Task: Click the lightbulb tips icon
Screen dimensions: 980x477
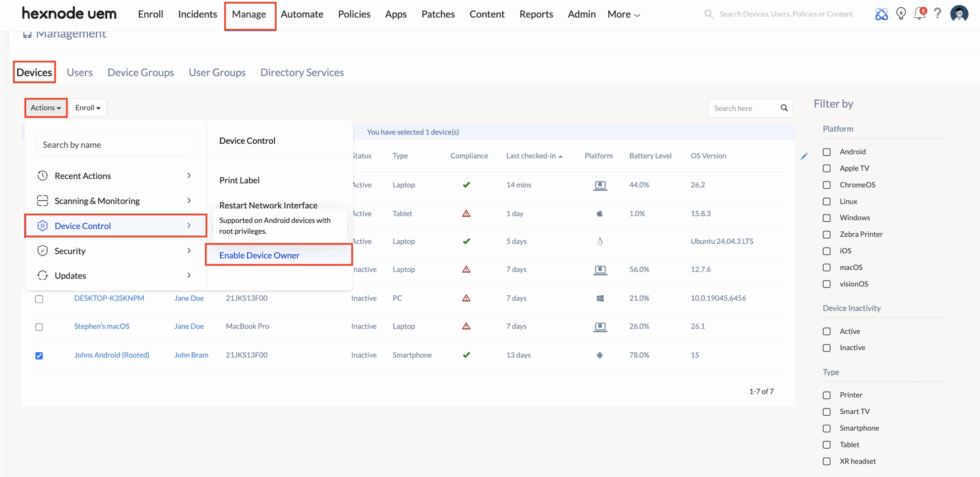Action: pos(901,14)
